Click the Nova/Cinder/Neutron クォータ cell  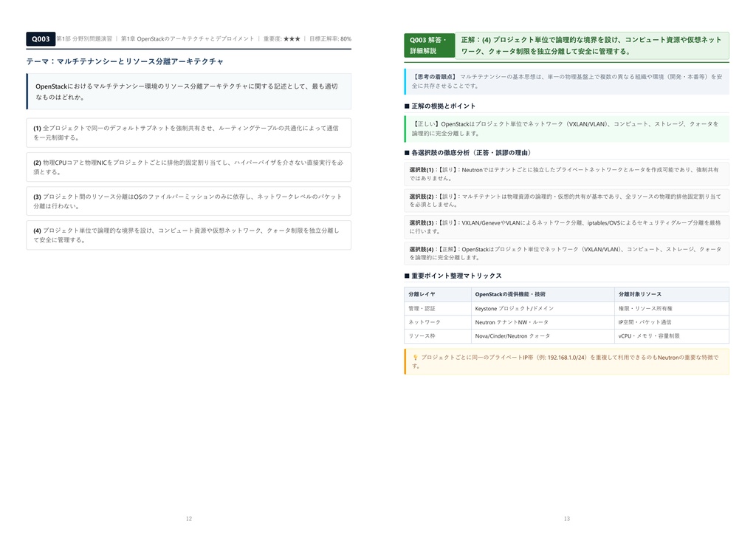[543, 335]
